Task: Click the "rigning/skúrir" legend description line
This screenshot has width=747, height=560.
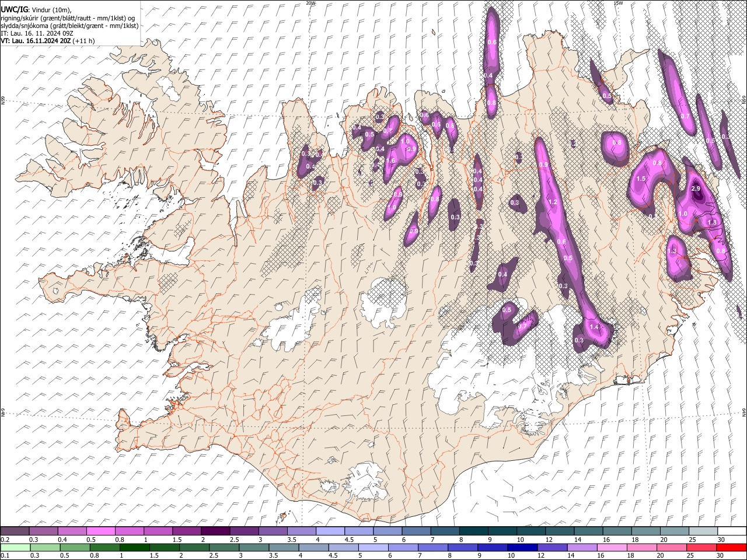Action: (x=69, y=18)
